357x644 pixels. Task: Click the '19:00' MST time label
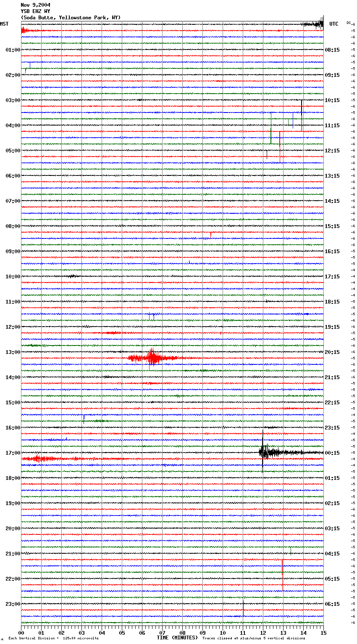click(13, 503)
